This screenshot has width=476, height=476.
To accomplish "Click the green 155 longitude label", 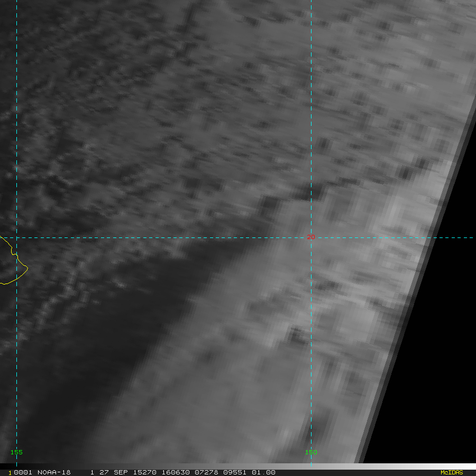I will 17,452.
